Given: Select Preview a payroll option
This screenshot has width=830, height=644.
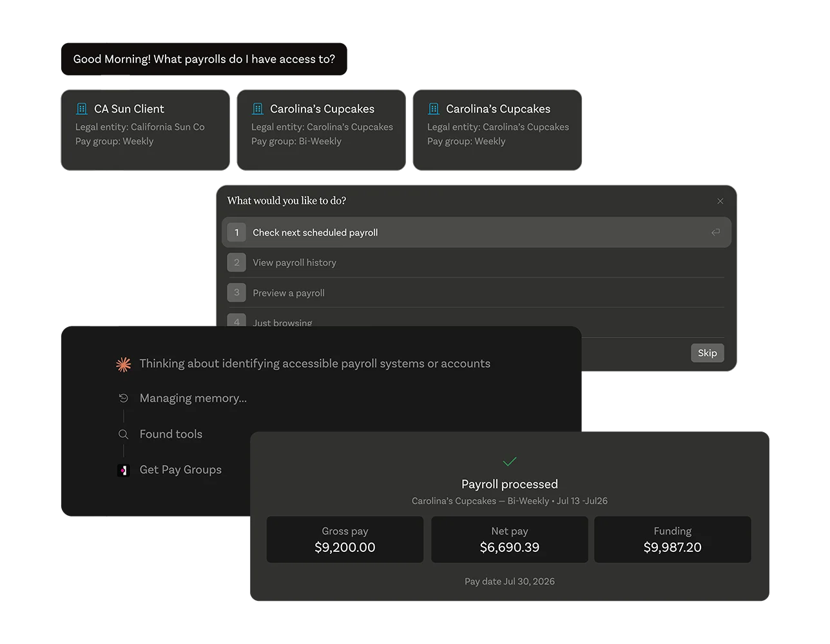Looking at the screenshot, I should [x=477, y=292].
